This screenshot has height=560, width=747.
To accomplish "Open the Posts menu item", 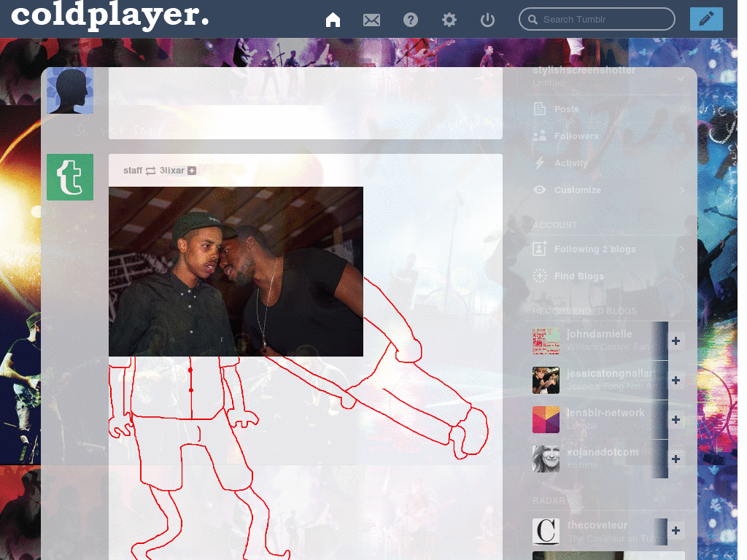I will [x=609, y=109].
